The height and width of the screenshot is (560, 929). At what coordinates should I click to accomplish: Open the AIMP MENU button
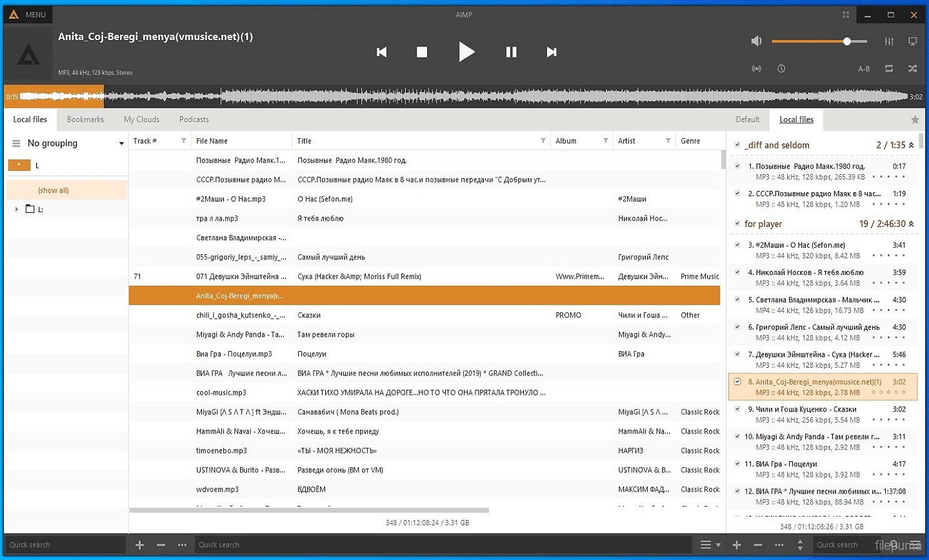pos(27,14)
